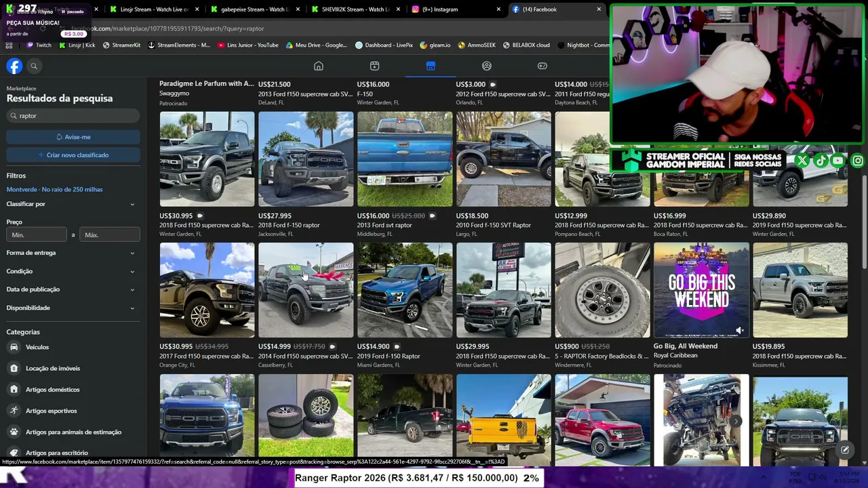The width and height of the screenshot is (868, 488).
Task: Open the Facebook video tab icon
Action: point(374,66)
